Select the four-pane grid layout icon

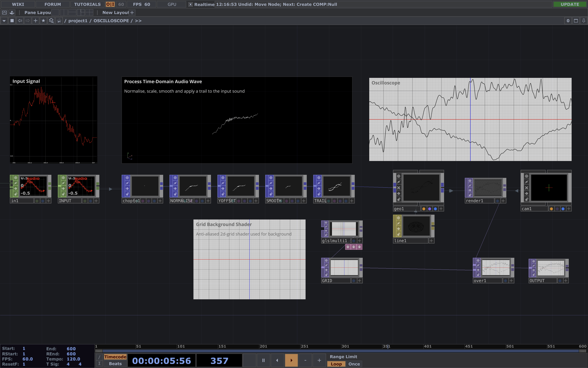(x=89, y=12)
